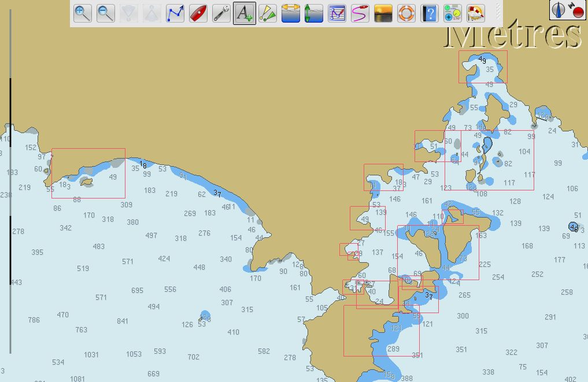The height and width of the screenshot is (382, 588).
Task: Start creating a new route
Action: point(175,13)
